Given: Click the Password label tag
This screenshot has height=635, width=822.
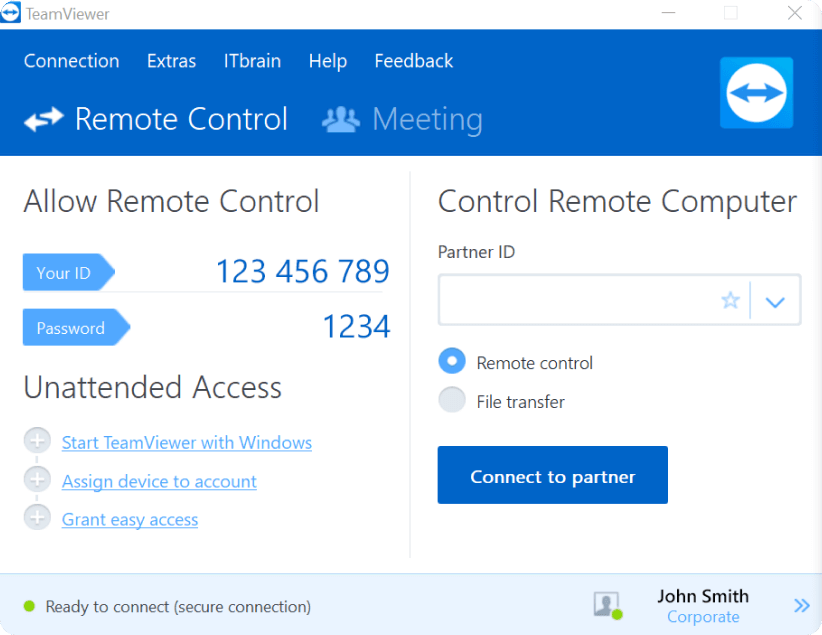Looking at the screenshot, I should click(77, 327).
